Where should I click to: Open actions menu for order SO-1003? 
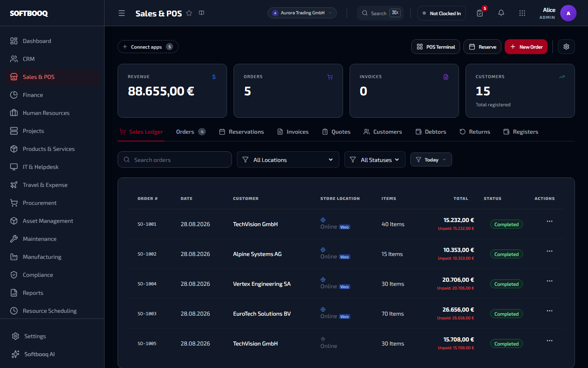[550, 311]
